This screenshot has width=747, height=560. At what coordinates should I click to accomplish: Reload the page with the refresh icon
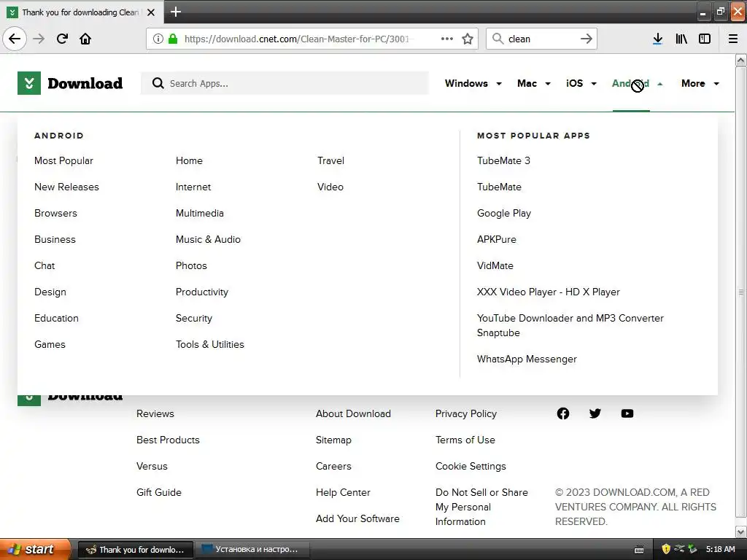pos(62,39)
